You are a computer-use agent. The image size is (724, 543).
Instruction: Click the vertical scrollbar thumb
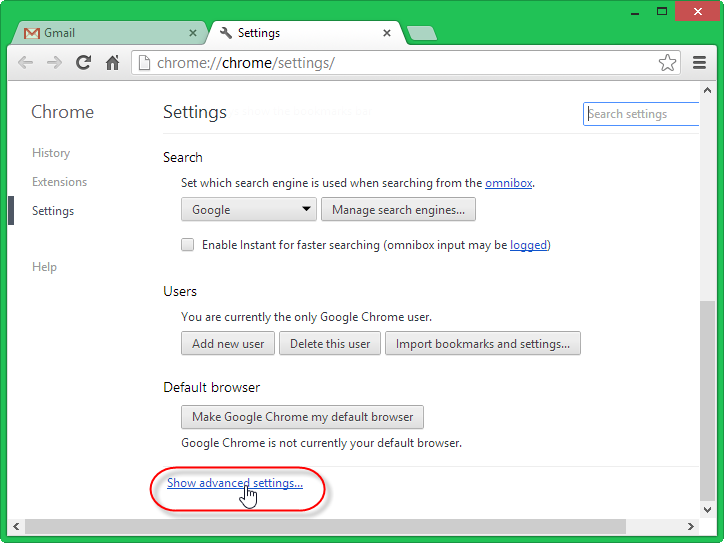click(x=708, y=400)
